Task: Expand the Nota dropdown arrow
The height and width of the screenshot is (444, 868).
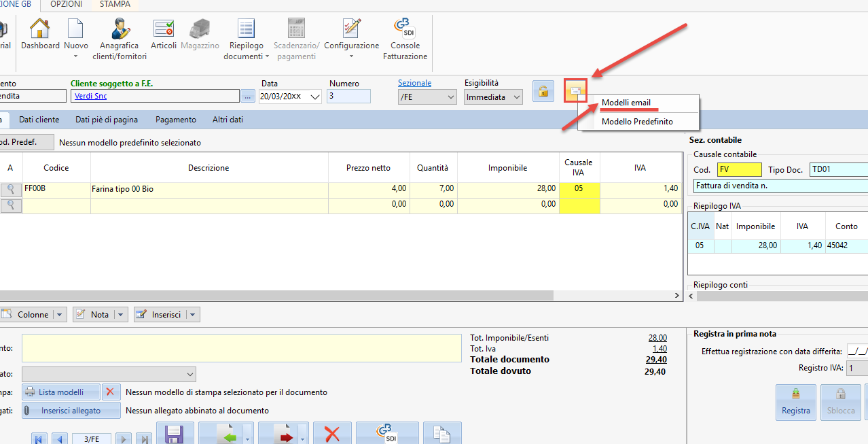Action: 121,315
